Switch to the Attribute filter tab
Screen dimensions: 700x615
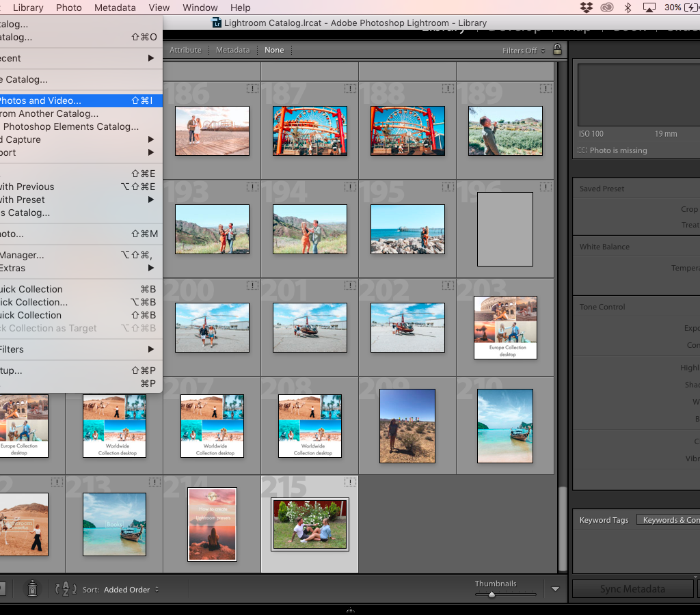click(185, 49)
